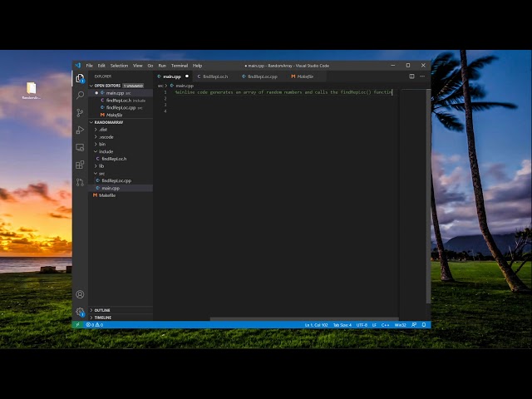Open findRepLoc.cpp in the src folder tree
532x399 pixels.
click(116, 180)
